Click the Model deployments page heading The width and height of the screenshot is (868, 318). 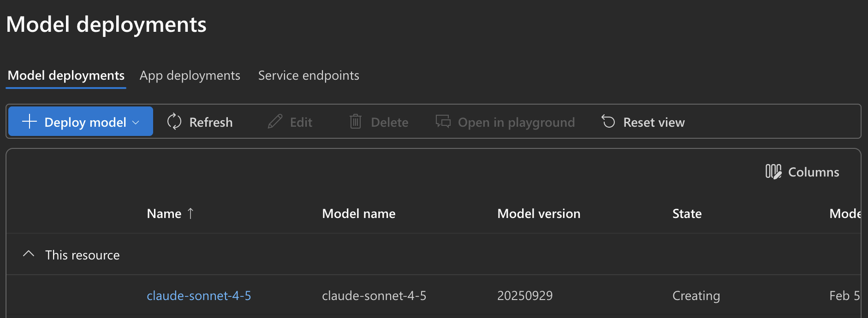point(106,24)
